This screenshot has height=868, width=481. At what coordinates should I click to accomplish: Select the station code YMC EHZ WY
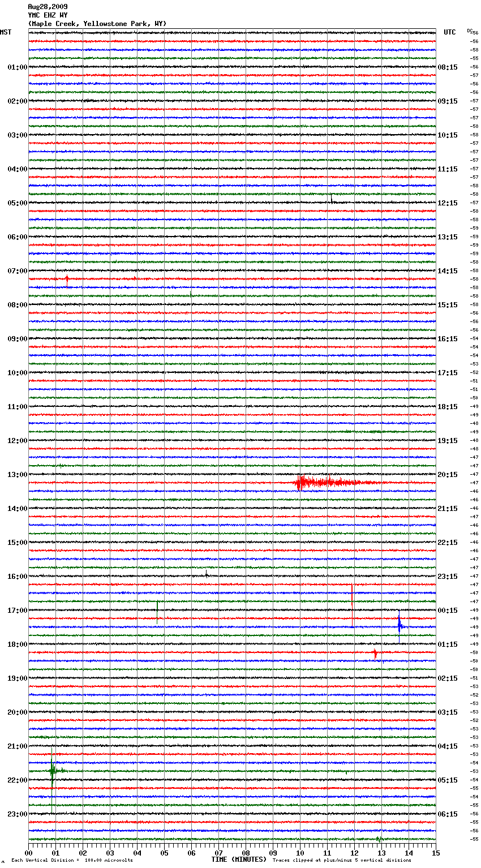[x=48, y=15]
